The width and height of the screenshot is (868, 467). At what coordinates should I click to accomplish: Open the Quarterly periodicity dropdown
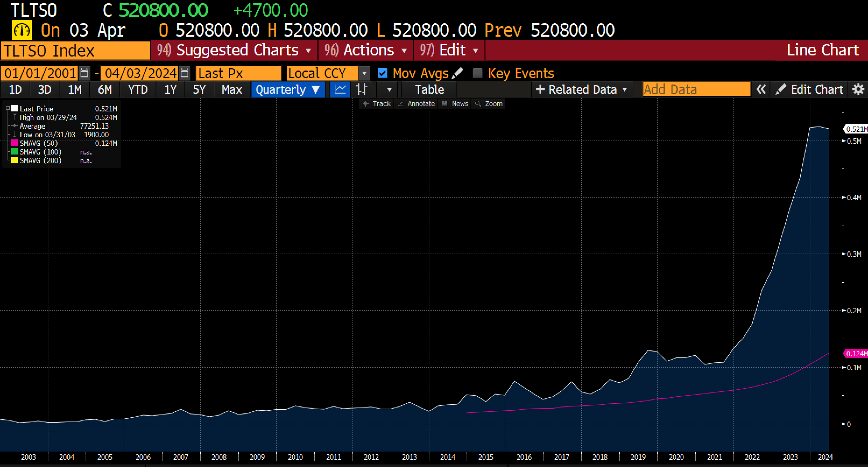point(288,90)
